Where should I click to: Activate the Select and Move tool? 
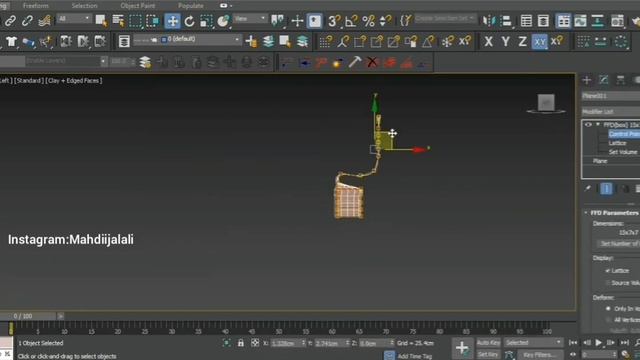click(173, 21)
